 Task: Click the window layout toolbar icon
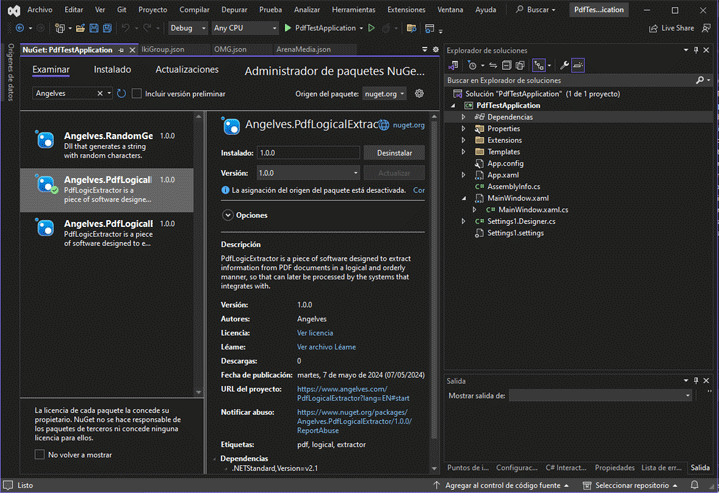[x=430, y=28]
